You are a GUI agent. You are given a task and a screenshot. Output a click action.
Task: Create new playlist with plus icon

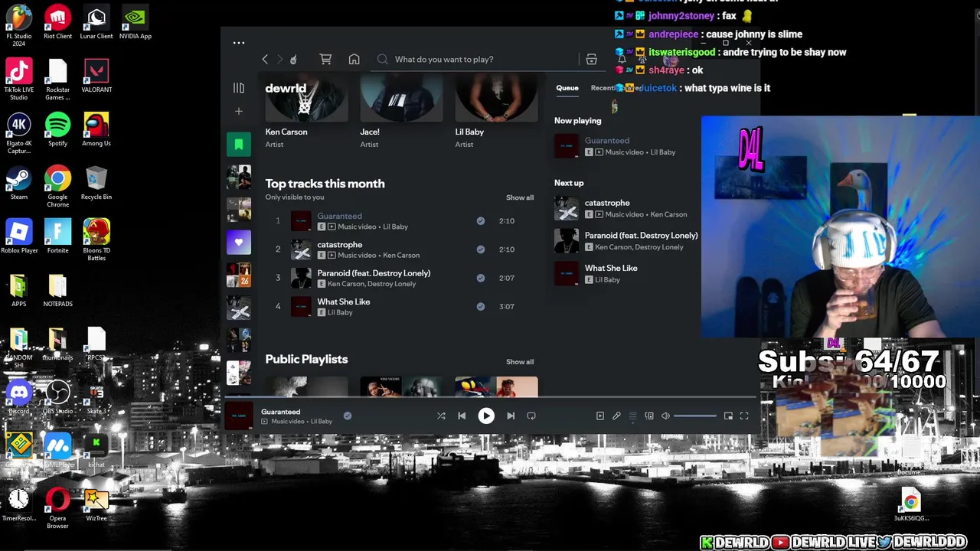point(239,111)
